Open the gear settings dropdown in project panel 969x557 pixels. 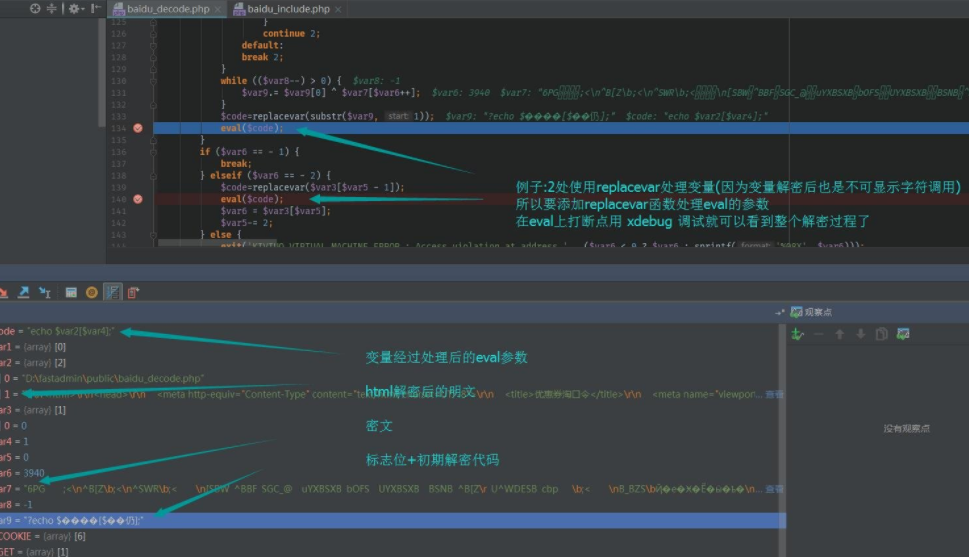pyautogui.click(x=75, y=9)
